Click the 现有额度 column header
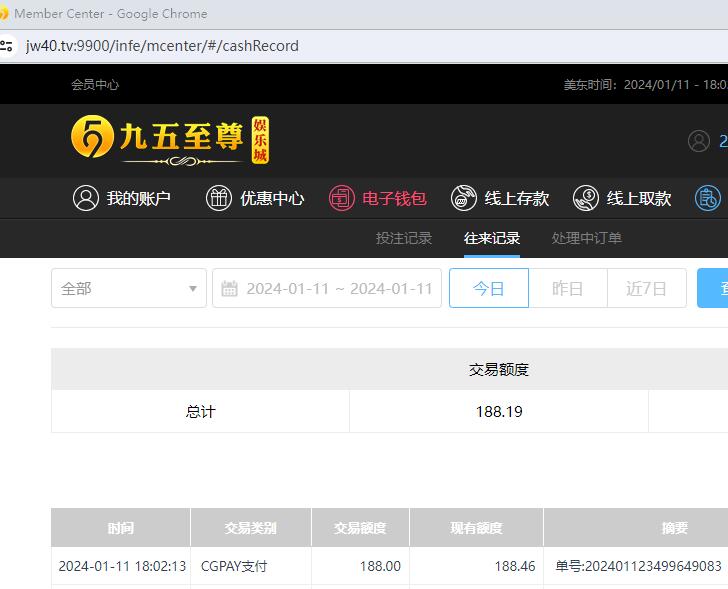728x589 pixels. 476,528
